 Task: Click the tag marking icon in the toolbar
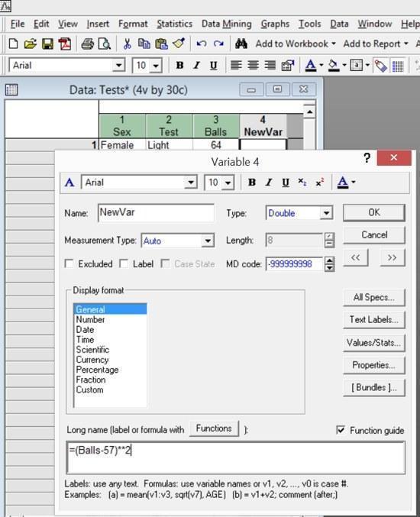click(x=380, y=65)
